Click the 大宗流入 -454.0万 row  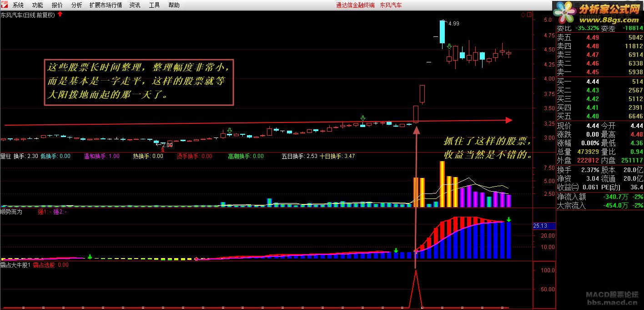pos(600,205)
